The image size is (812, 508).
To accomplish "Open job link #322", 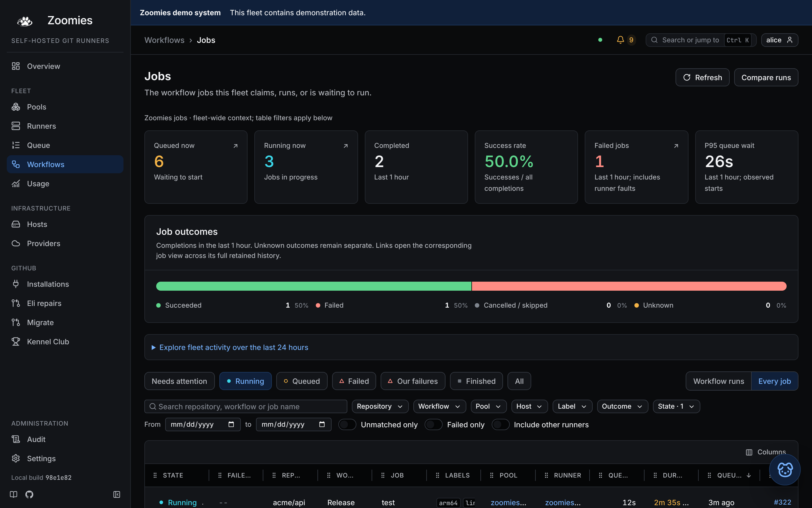I will coord(782,502).
